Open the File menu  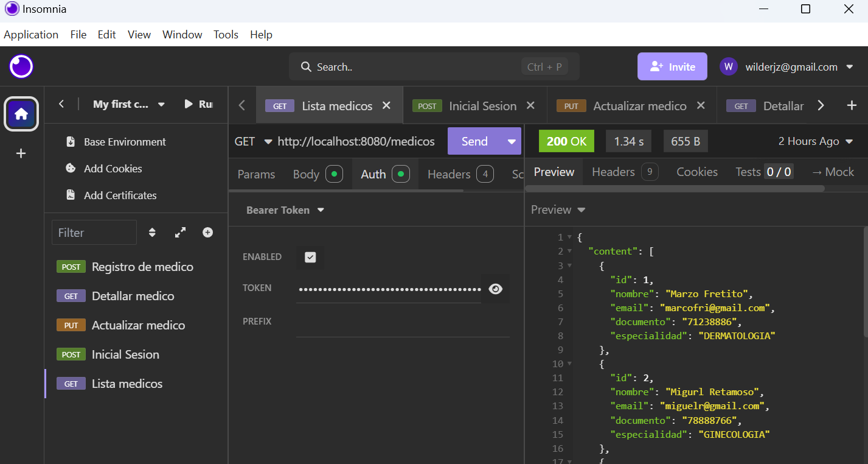pyautogui.click(x=78, y=35)
